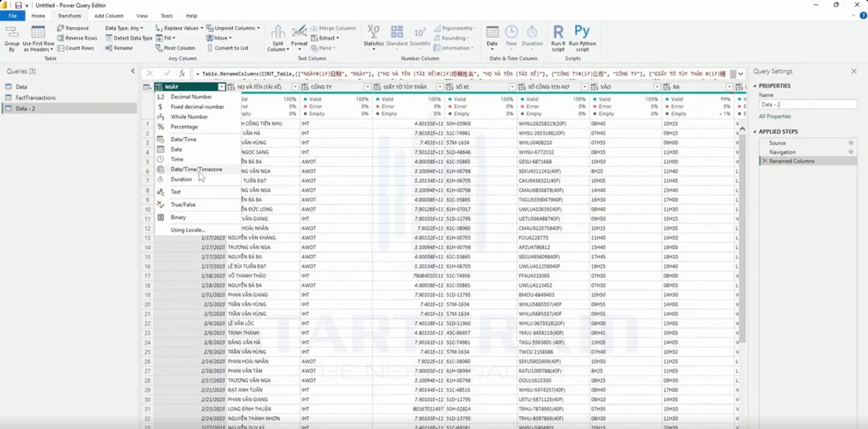Choose Text data type

[175, 192]
